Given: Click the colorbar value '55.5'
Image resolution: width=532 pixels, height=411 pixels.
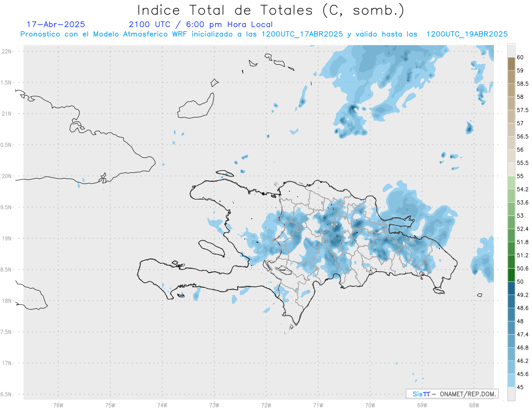Looking at the screenshot, I should coord(523,163).
